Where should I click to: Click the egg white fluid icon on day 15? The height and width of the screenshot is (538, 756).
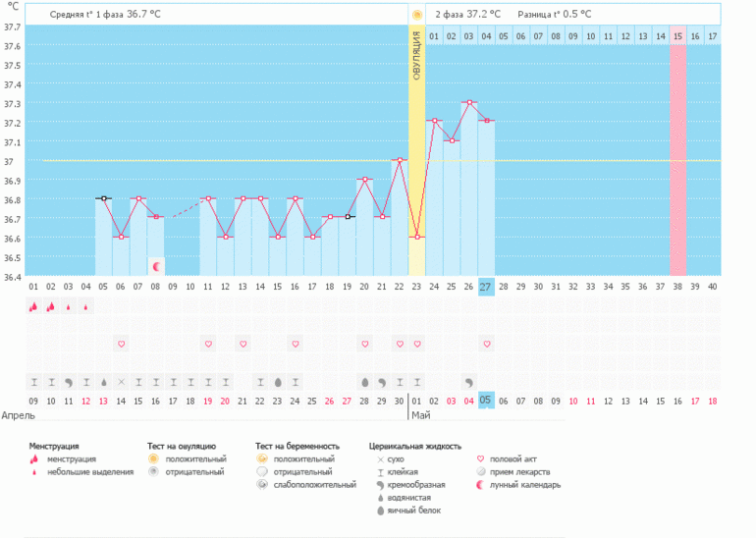click(x=277, y=381)
